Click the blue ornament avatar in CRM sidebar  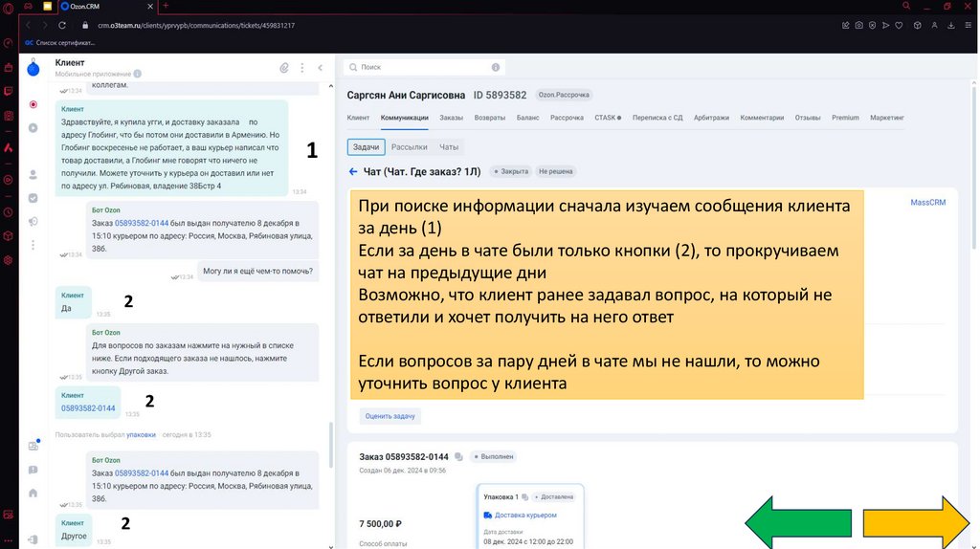tap(33, 68)
